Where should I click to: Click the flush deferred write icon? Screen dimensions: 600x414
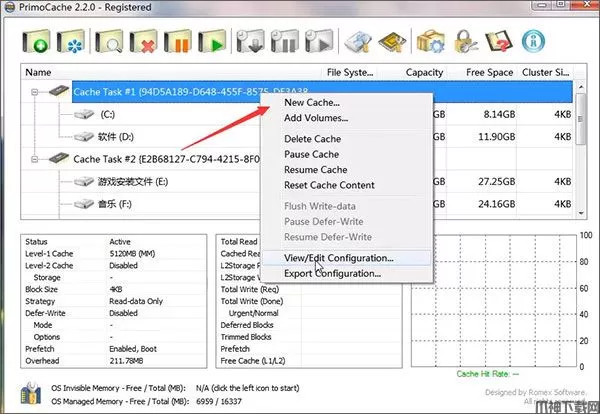[250, 41]
